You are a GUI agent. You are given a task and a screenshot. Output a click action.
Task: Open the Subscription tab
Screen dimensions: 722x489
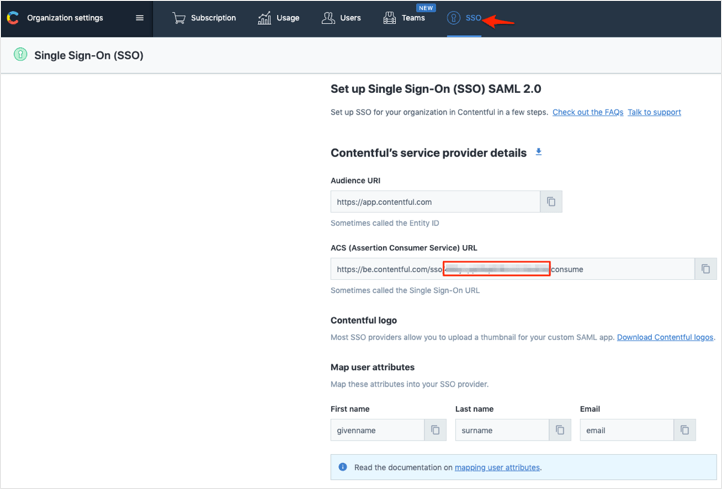pos(204,18)
